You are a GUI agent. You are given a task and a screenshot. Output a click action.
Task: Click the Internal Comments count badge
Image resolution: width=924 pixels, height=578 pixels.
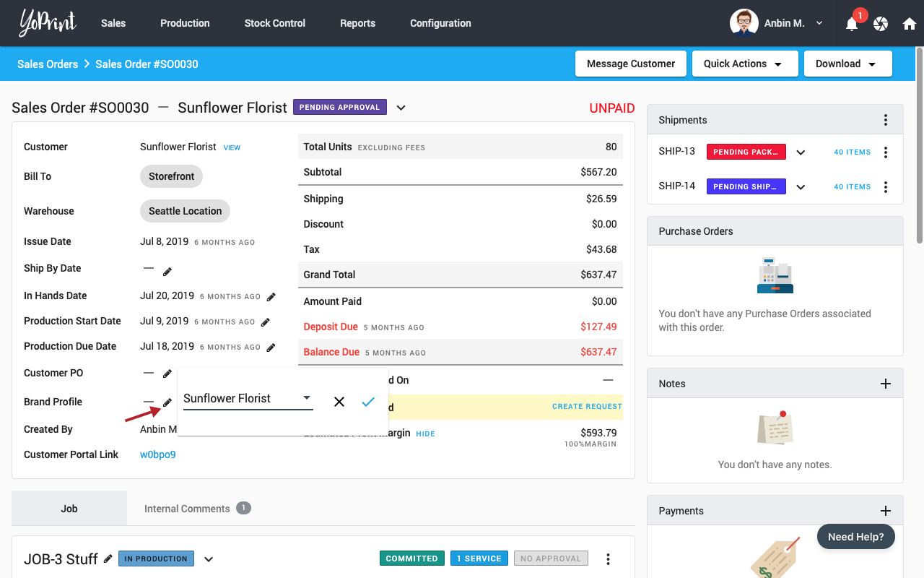point(244,508)
